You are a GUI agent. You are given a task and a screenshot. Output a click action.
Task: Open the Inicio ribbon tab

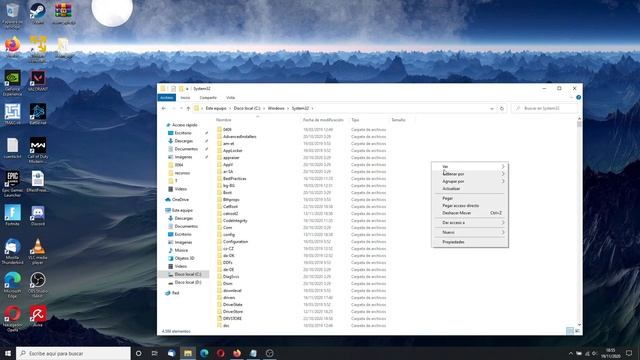click(x=185, y=98)
